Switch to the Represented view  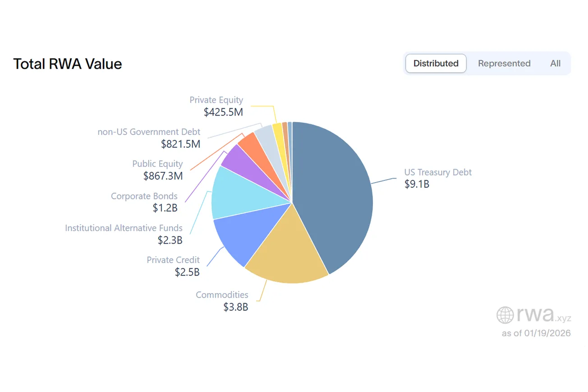pyautogui.click(x=504, y=64)
